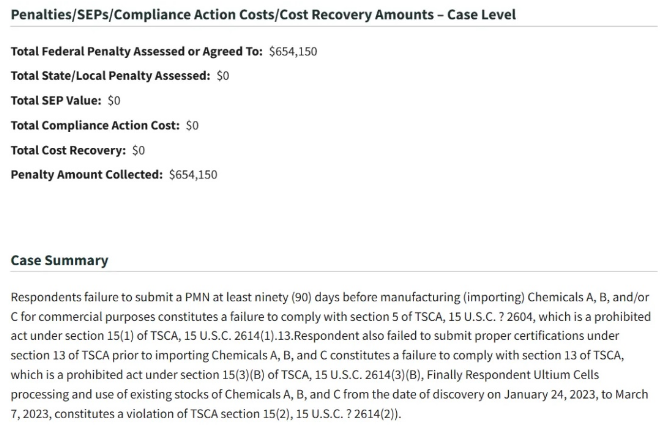662x431 pixels.
Task: Select the $654,150 federal penalty value
Action: coord(293,52)
